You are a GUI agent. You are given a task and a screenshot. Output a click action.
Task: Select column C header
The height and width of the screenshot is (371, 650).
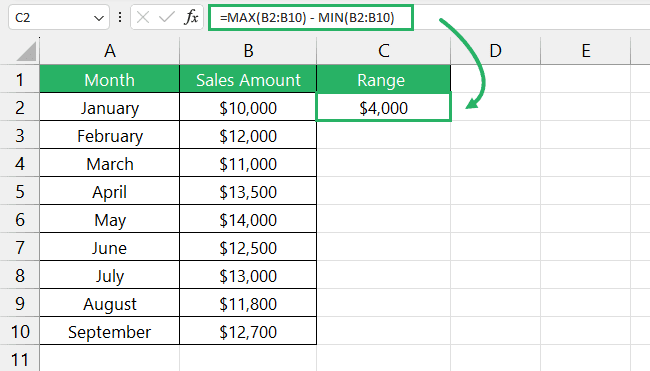383,51
